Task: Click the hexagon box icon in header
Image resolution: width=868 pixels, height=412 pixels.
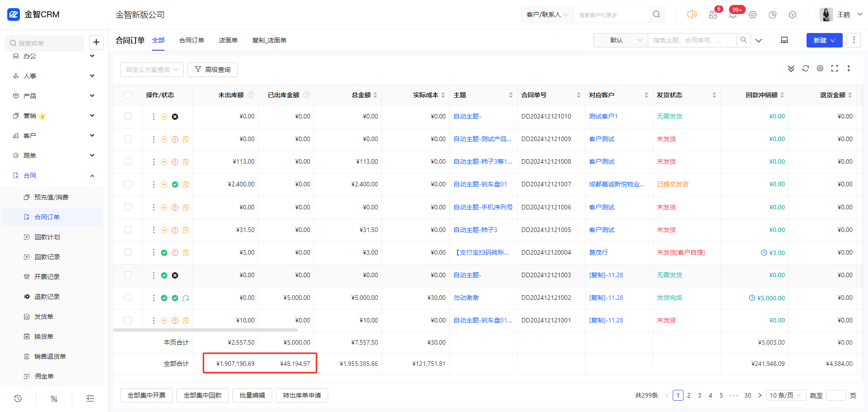Action: point(793,15)
